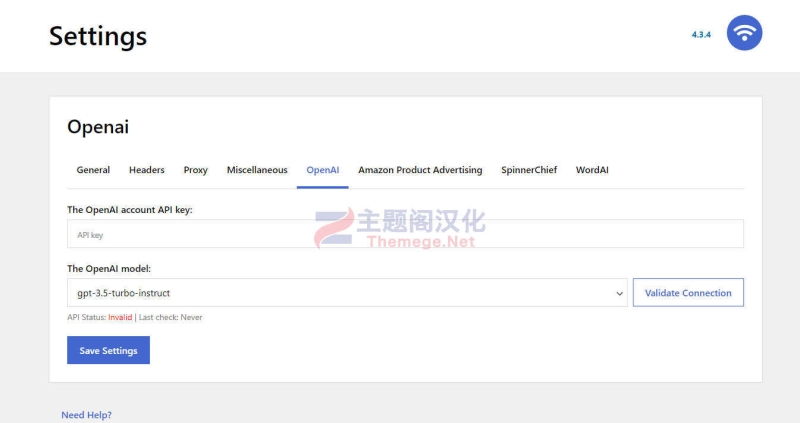Open the General settings tab
The image size is (800, 423).
pyautogui.click(x=93, y=170)
